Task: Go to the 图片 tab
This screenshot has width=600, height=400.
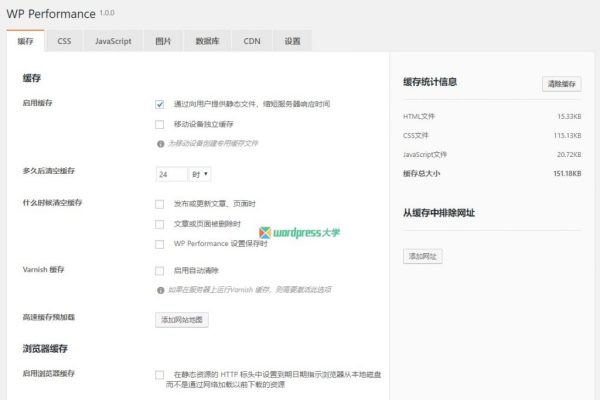Action: coord(163,41)
